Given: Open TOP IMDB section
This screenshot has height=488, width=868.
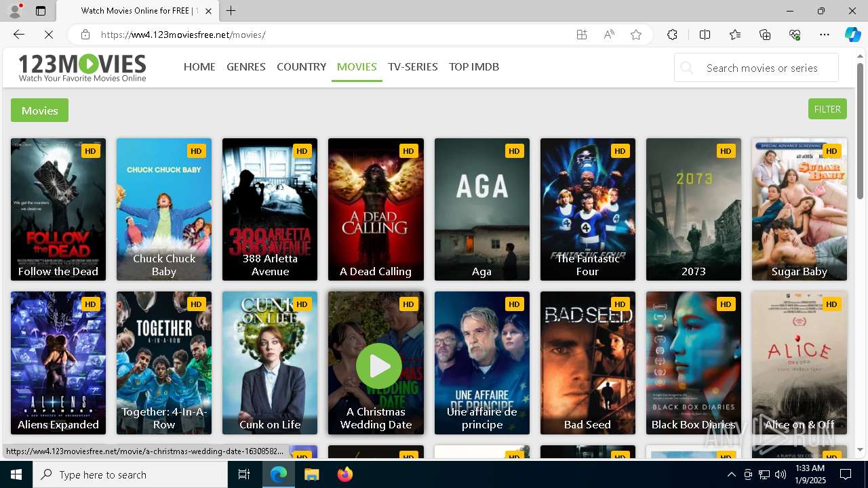Looking at the screenshot, I should pos(474,66).
